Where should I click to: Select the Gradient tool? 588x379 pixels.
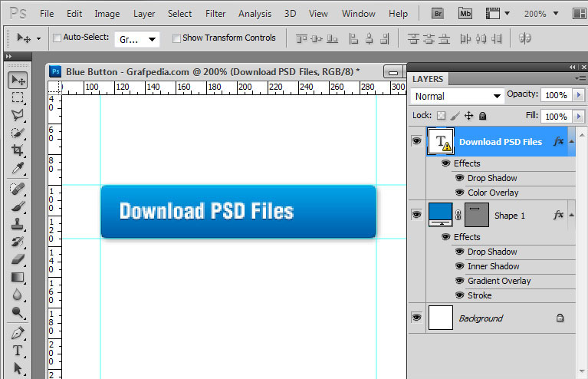coord(18,277)
